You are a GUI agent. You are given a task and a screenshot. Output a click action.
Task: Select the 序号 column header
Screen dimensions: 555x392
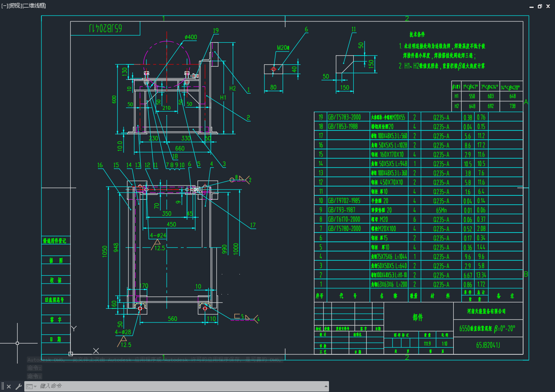[x=320, y=296]
